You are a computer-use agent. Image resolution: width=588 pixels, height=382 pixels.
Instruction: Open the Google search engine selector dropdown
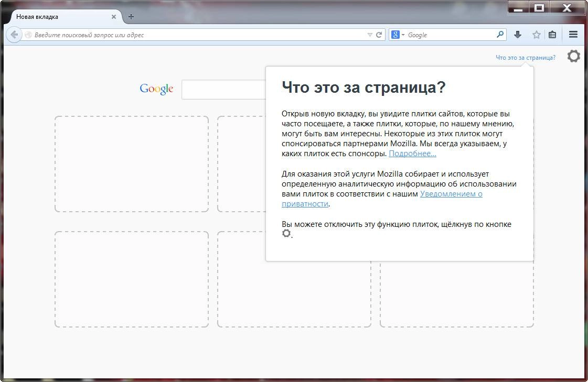(398, 35)
